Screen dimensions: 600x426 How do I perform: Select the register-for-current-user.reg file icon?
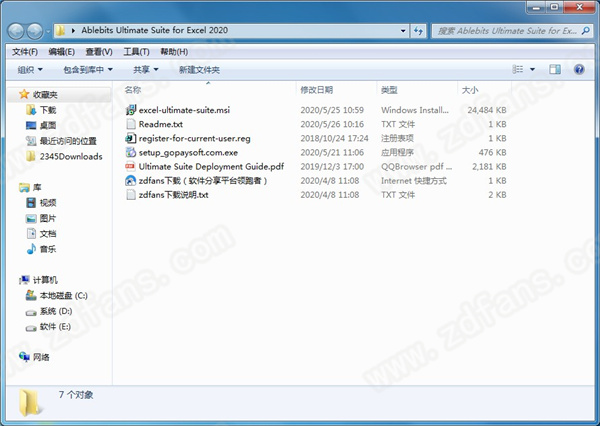coord(131,138)
